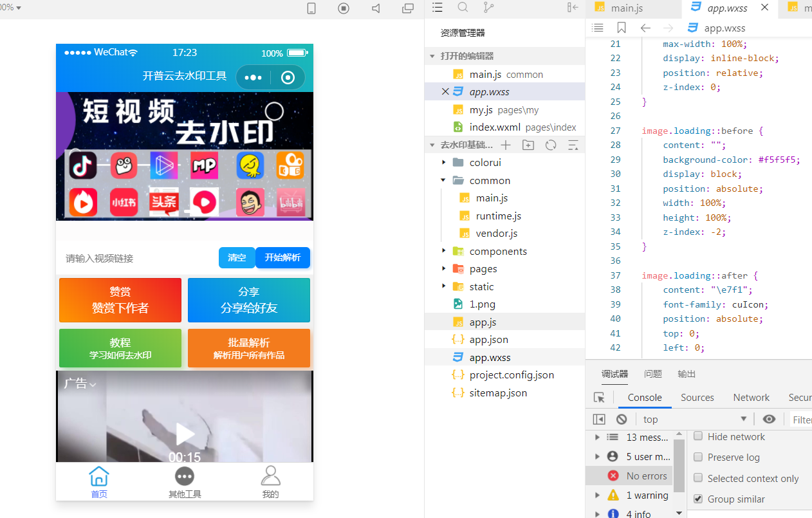Expand the components folder
Image resolution: width=812 pixels, height=518 pixels.
tap(444, 251)
